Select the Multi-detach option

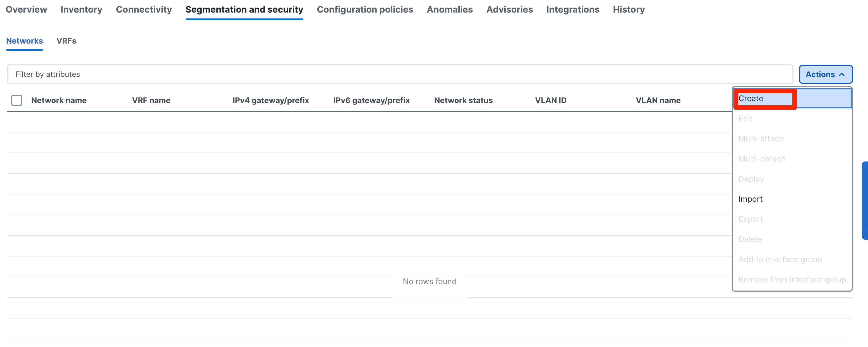(x=762, y=158)
